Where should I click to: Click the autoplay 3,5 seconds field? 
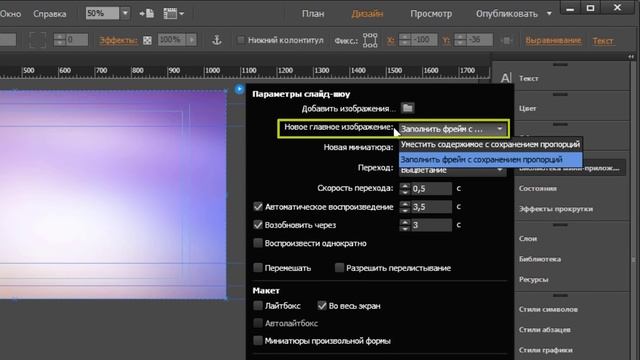click(x=431, y=207)
